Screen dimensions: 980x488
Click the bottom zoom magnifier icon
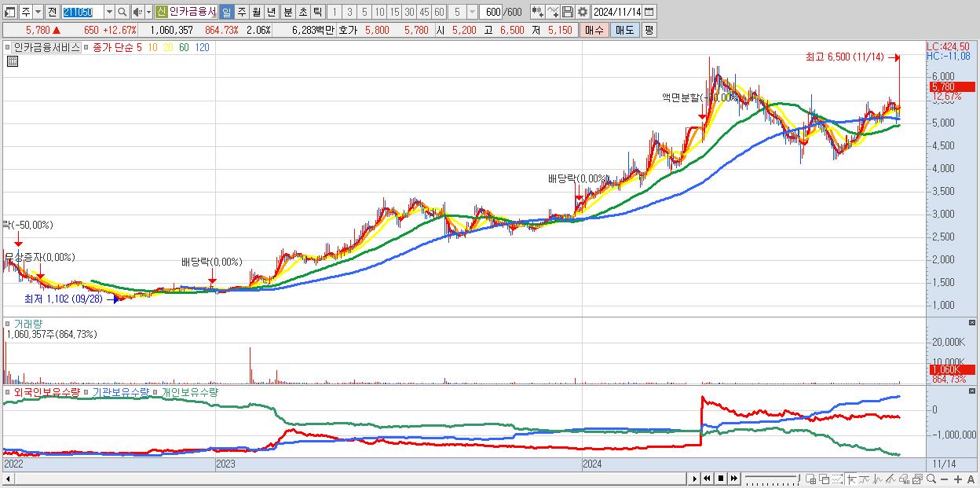click(x=931, y=479)
